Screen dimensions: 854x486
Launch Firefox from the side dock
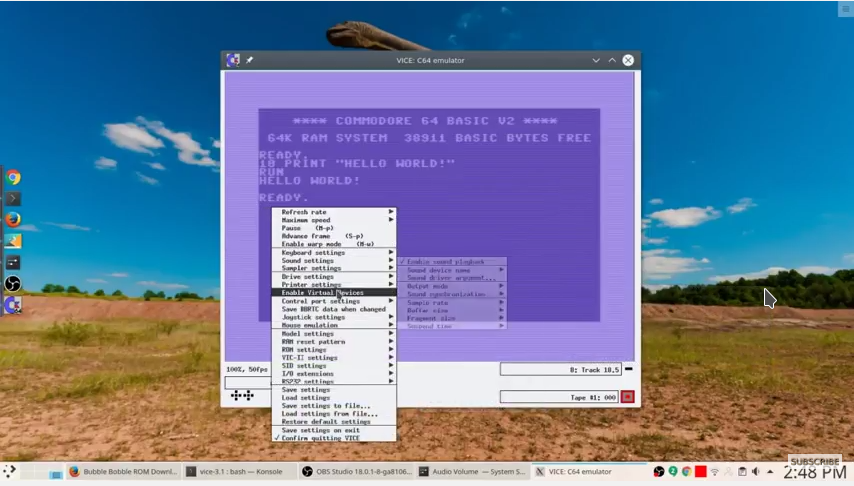pyautogui.click(x=13, y=219)
